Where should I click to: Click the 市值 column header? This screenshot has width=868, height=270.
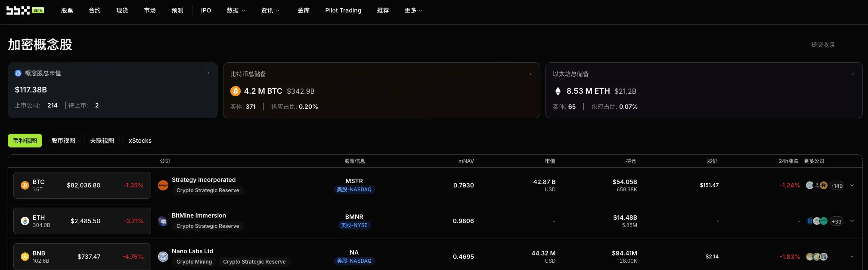pyautogui.click(x=550, y=161)
